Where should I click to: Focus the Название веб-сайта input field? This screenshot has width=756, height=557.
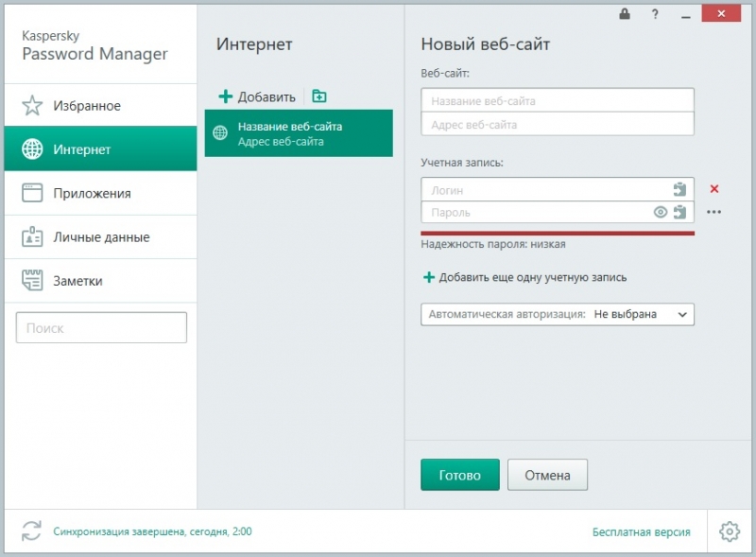tap(558, 100)
